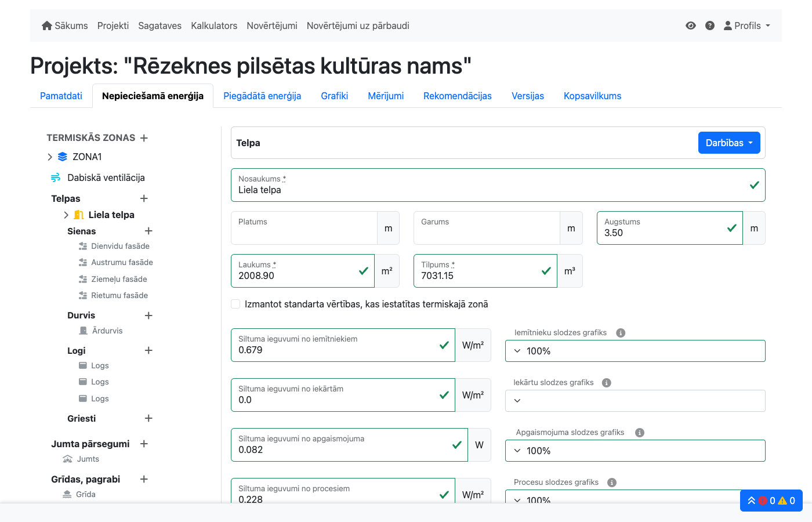Open the Darbības dropdown

click(x=729, y=142)
